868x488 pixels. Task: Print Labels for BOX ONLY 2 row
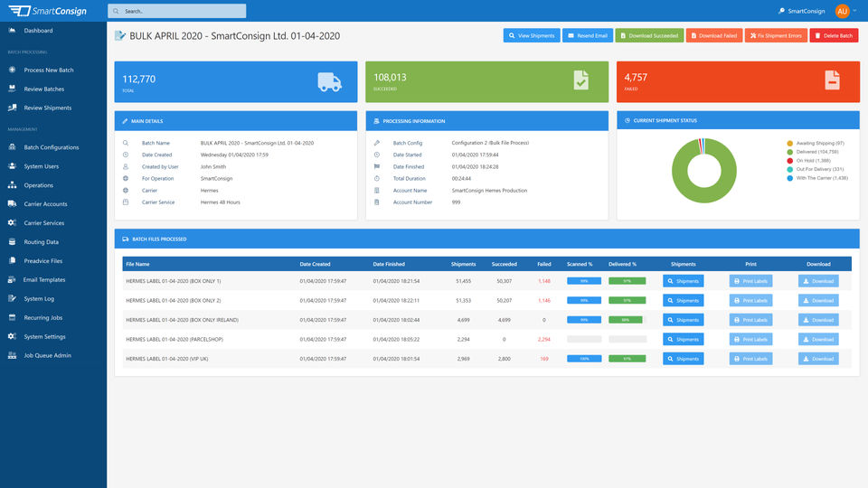750,300
